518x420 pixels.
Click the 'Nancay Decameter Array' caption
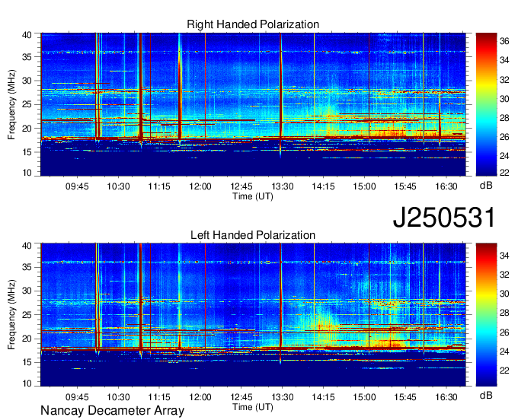click(112, 410)
